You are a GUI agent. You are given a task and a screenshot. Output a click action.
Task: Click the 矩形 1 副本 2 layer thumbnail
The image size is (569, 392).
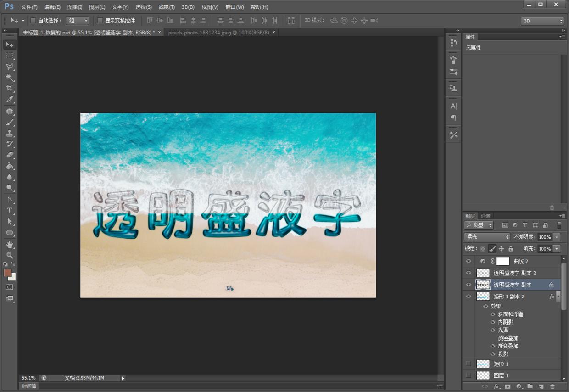click(x=483, y=296)
